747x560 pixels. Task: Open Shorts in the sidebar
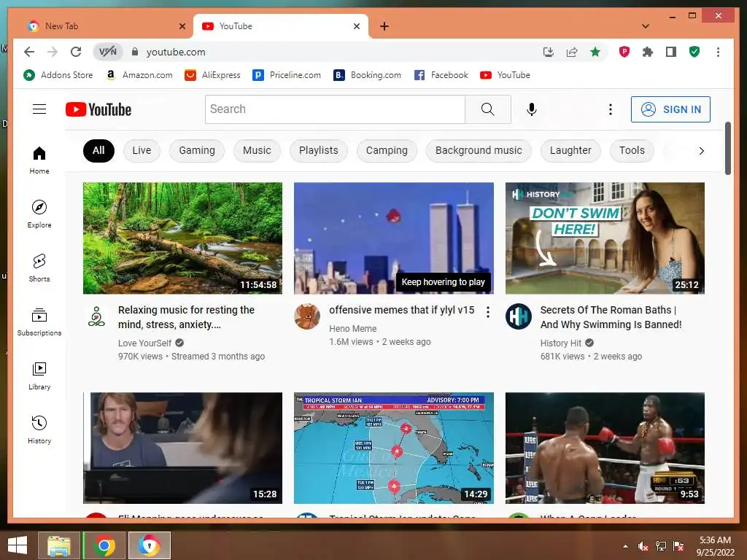(x=39, y=268)
